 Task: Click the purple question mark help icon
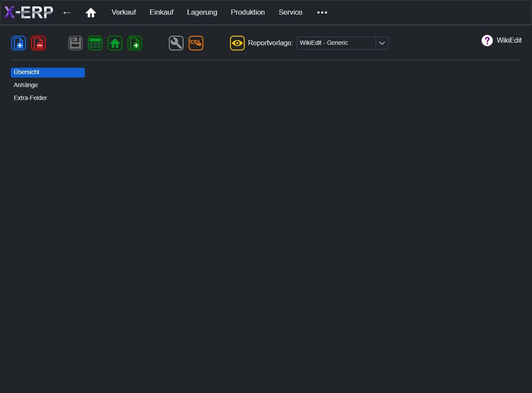[x=487, y=41]
